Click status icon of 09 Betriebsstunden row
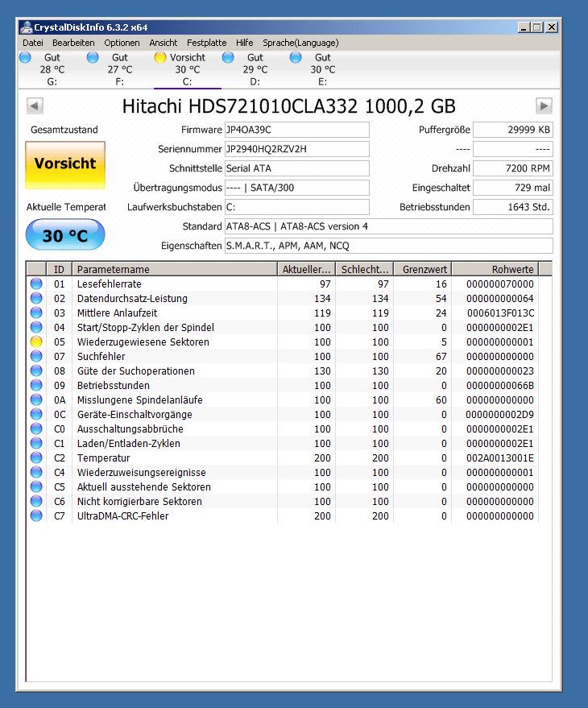The width and height of the screenshot is (588, 708). click(x=36, y=386)
